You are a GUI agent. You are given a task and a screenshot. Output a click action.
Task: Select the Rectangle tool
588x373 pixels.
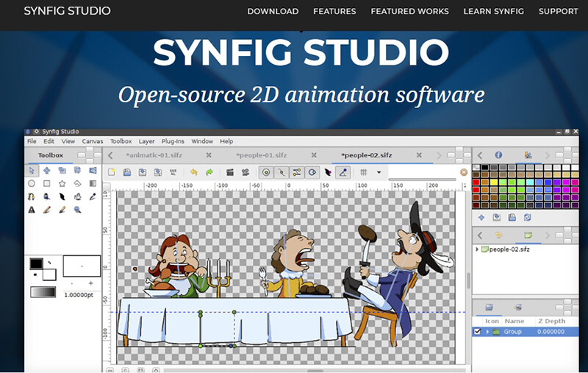coord(47,183)
